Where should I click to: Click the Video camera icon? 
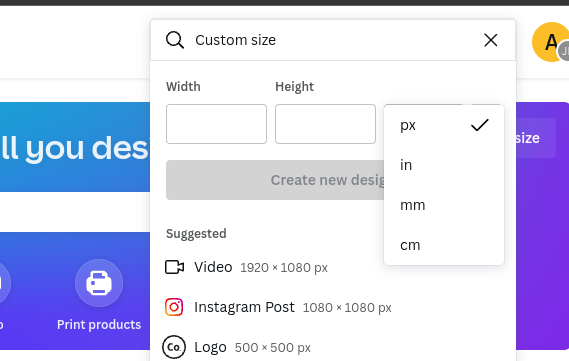(175, 267)
